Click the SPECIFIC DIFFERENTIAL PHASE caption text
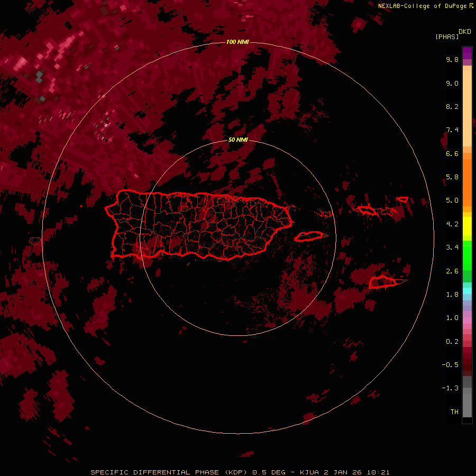The width and height of the screenshot is (476, 476). [x=154, y=472]
